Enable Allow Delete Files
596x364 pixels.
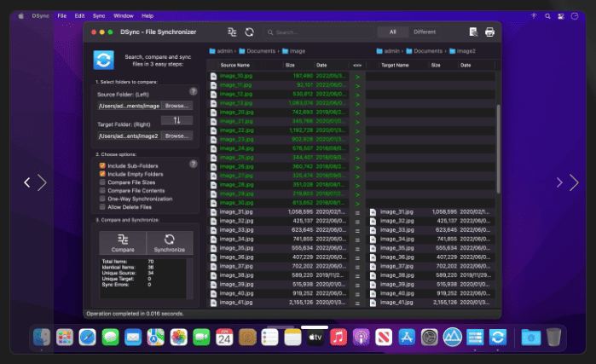(102, 207)
